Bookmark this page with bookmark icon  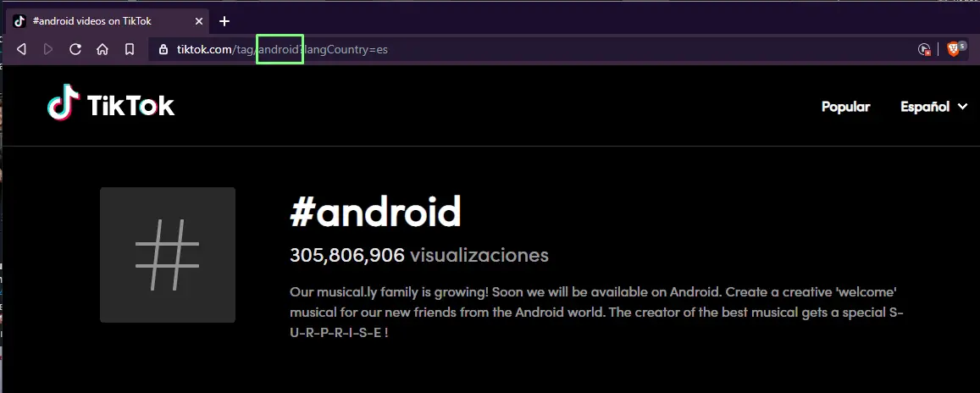130,49
